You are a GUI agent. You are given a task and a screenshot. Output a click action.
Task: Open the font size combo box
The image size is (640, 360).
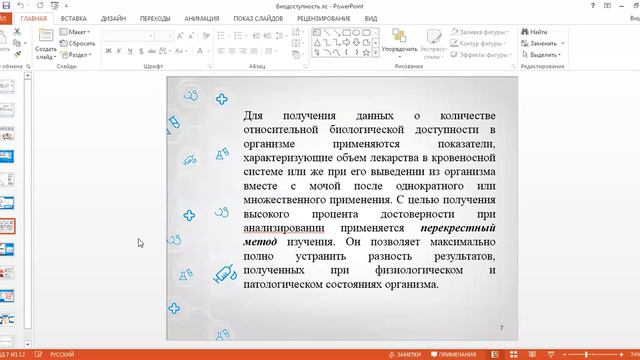(164, 36)
